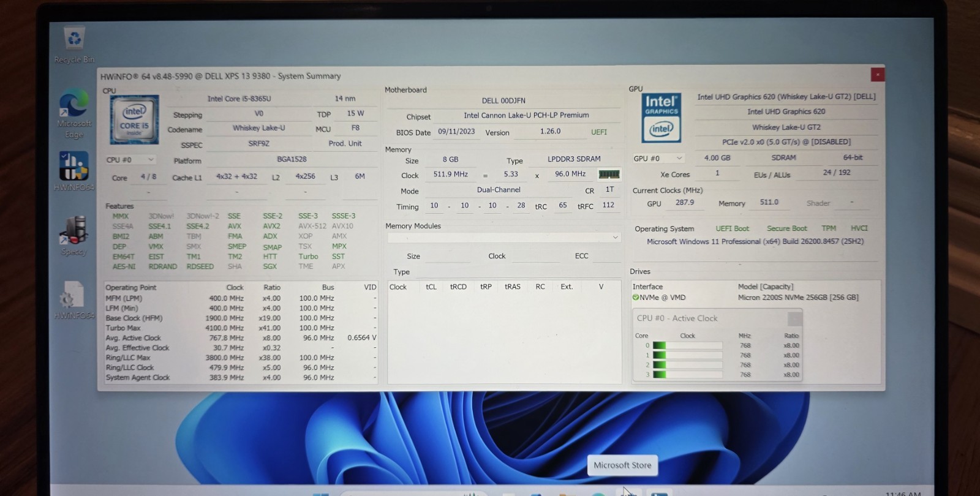Click the 4.00 GB GPU memory value

click(717, 158)
